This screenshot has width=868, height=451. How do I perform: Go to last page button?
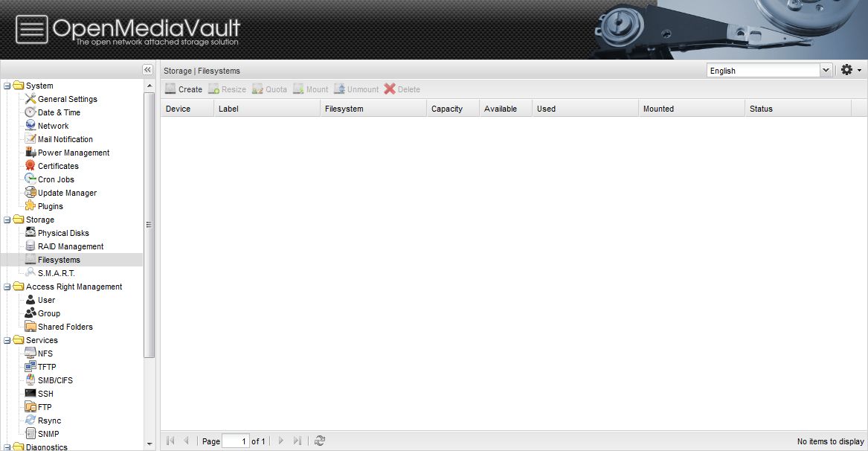tap(298, 441)
